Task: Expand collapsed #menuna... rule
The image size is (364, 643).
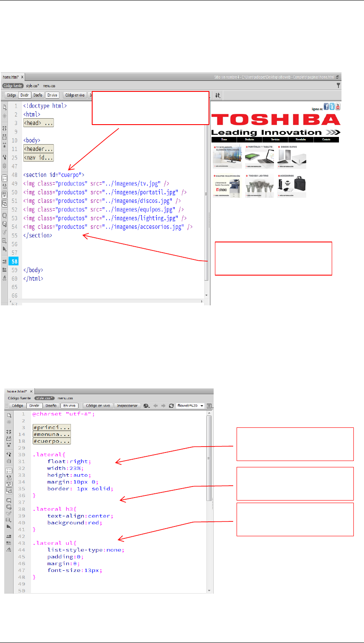Action: 51,434
